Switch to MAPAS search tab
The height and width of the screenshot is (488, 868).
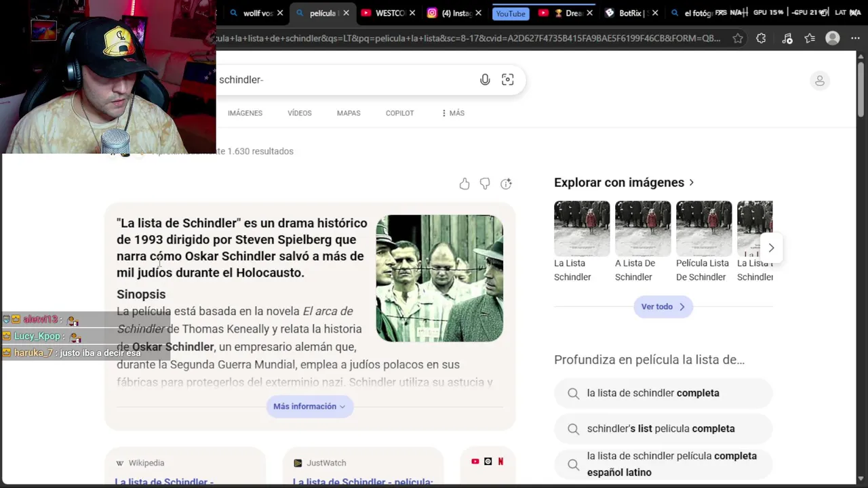(x=349, y=113)
